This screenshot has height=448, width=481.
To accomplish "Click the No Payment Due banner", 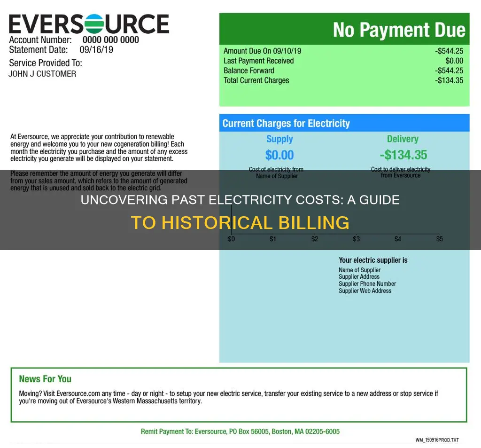I will 344,29.
